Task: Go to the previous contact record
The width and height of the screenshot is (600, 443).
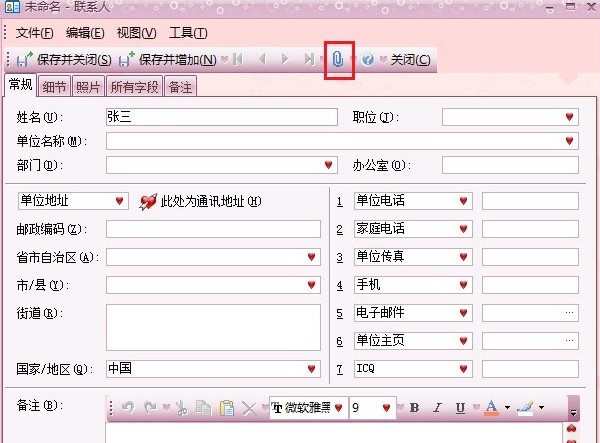Action: click(262, 59)
